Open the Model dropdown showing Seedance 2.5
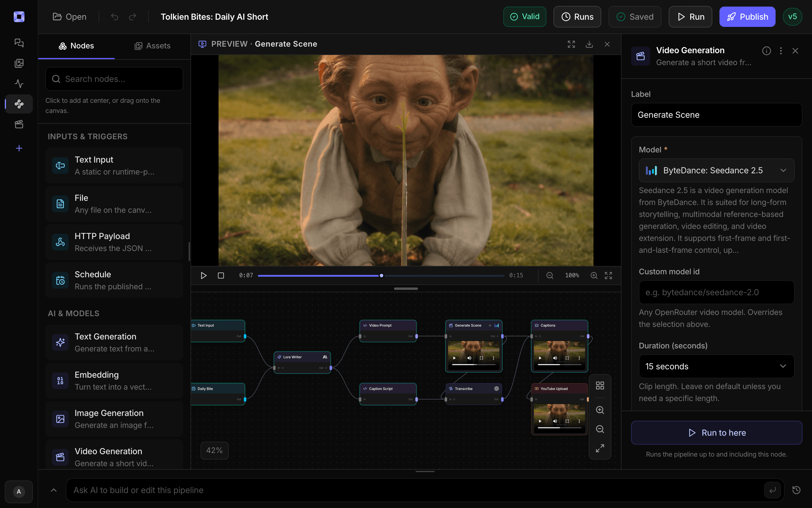Screen dimensions: 812x508 pyautogui.click(x=716, y=170)
